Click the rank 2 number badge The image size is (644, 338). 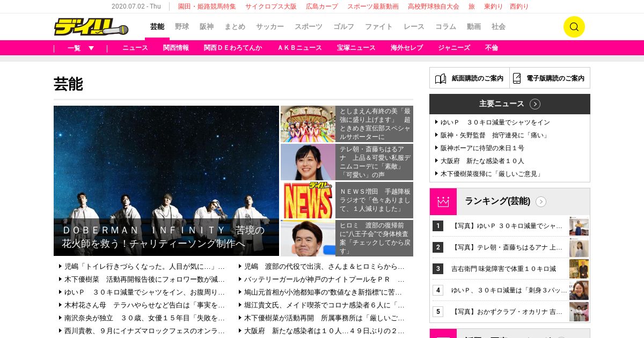click(x=438, y=247)
